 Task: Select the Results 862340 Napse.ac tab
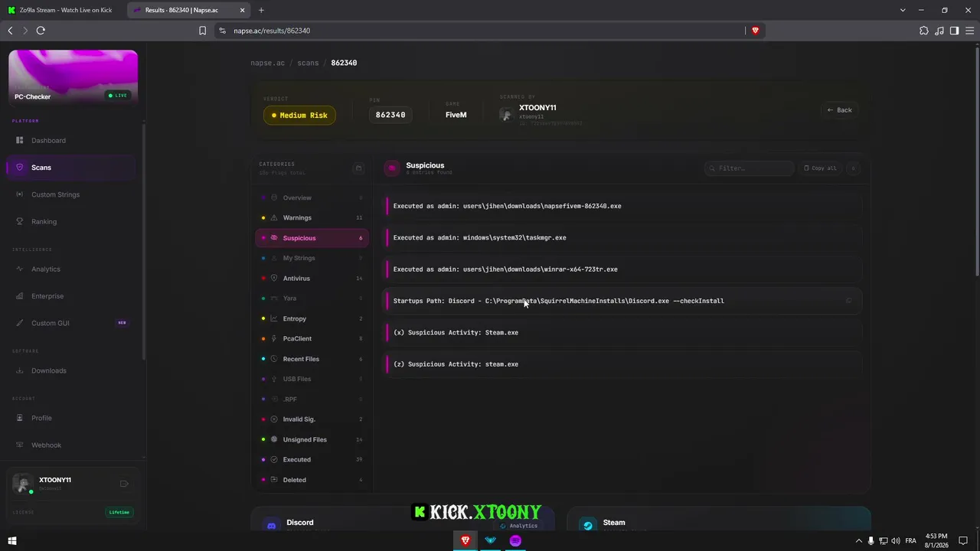click(x=187, y=10)
